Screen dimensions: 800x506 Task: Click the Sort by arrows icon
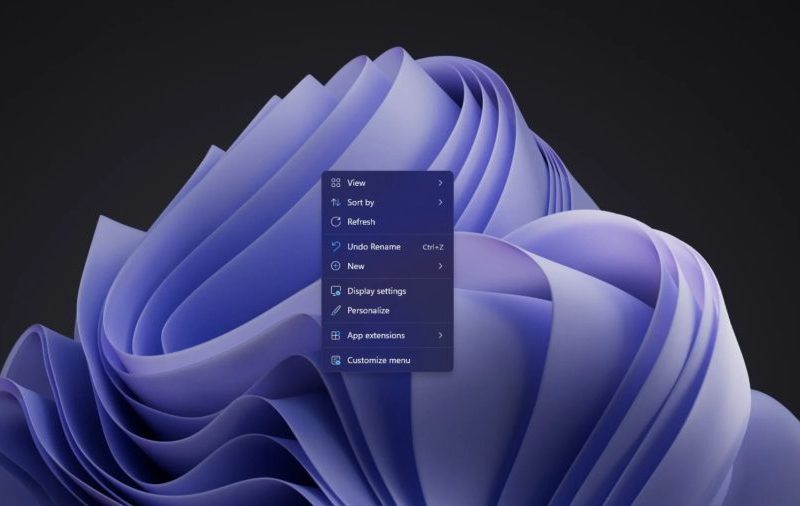[336, 203]
